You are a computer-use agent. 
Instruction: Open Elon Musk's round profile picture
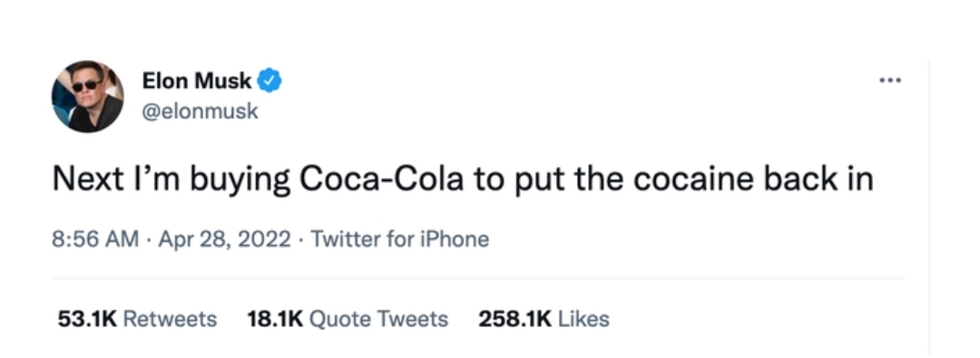coord(87,96)
